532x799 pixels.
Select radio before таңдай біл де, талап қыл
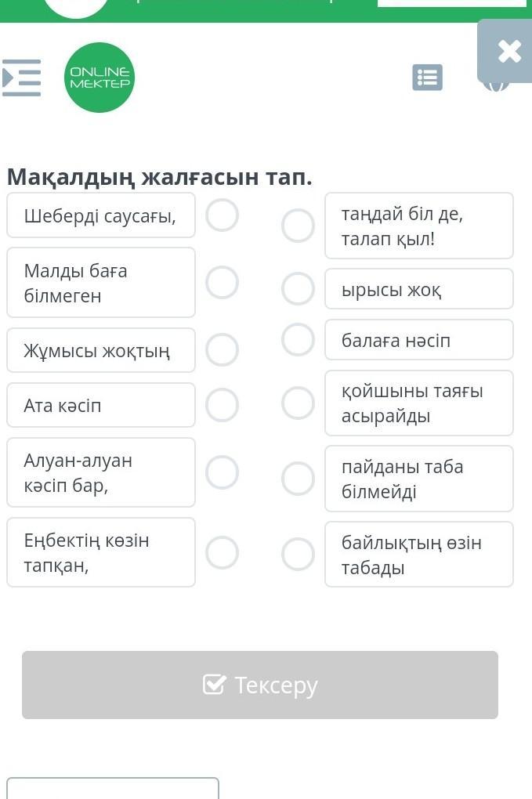pos(298,226)
